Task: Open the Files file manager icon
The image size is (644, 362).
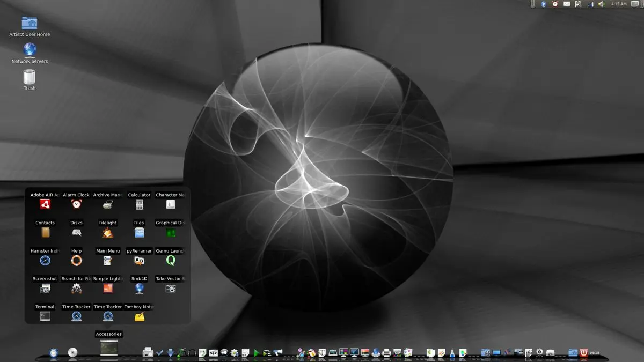Action: (x=139, y=233)
